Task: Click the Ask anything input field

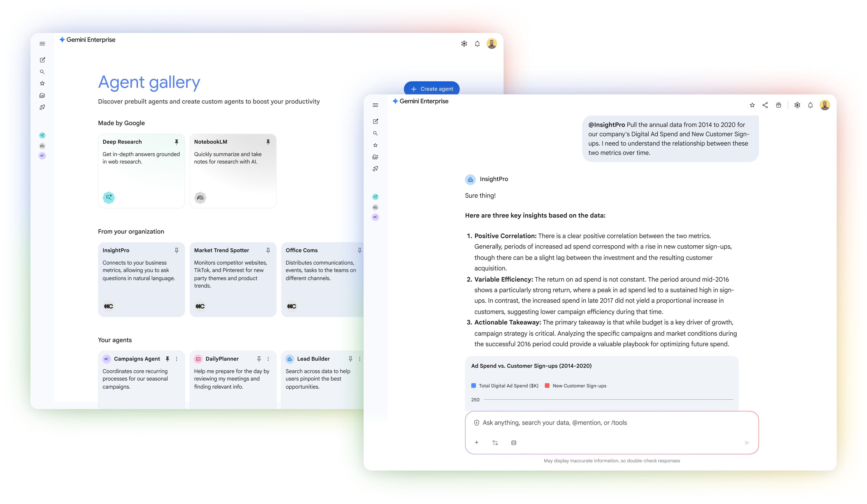Action: coord(585,422)
